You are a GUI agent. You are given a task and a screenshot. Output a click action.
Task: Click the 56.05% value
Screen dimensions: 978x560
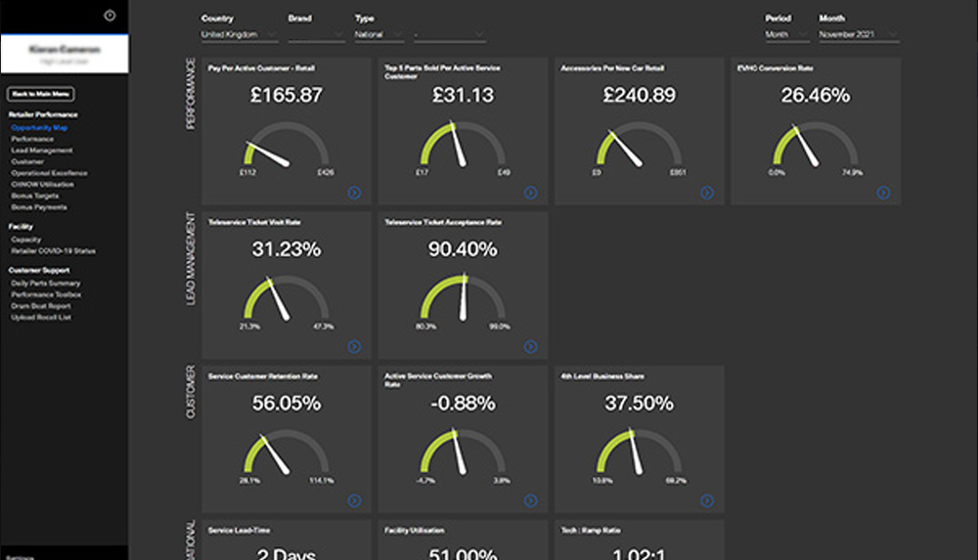(287, 404)
